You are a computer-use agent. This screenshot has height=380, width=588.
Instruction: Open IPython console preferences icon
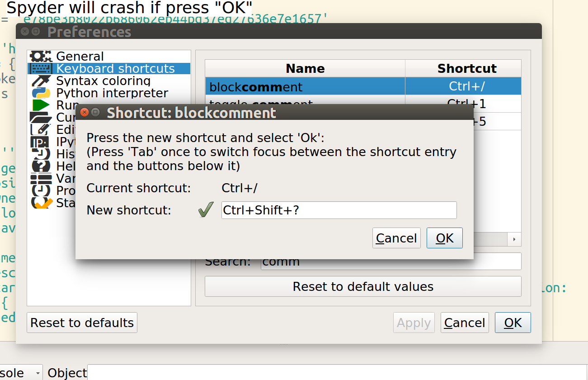point(41,142)
